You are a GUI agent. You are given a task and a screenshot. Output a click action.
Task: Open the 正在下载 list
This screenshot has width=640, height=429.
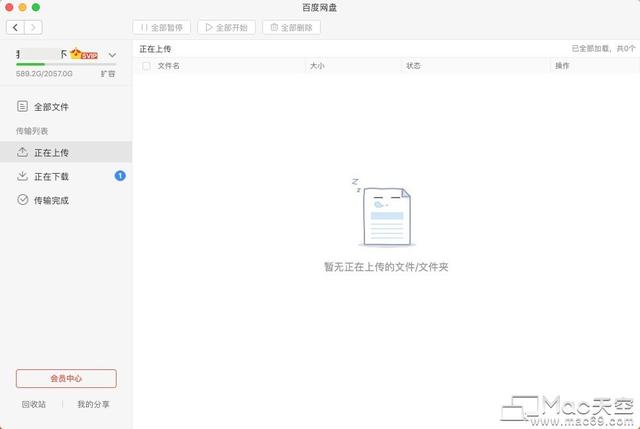click(66, 176)
